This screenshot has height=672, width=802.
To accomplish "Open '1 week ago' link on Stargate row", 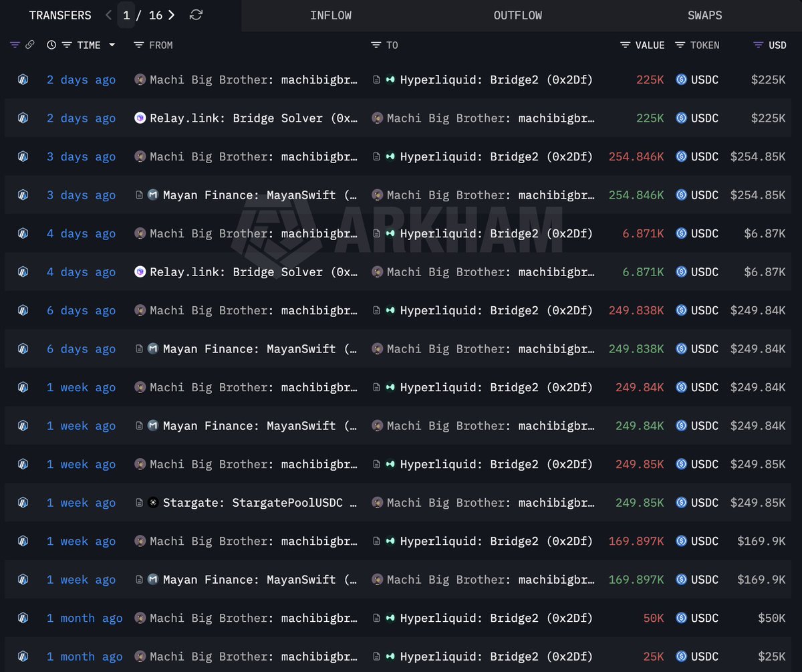I will coord(81,503).
